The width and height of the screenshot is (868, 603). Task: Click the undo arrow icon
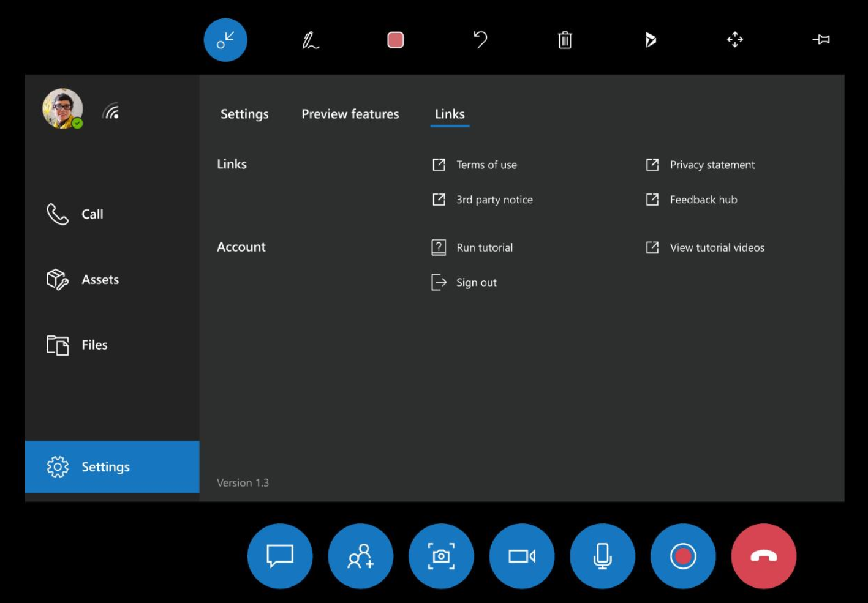[480, 40]
